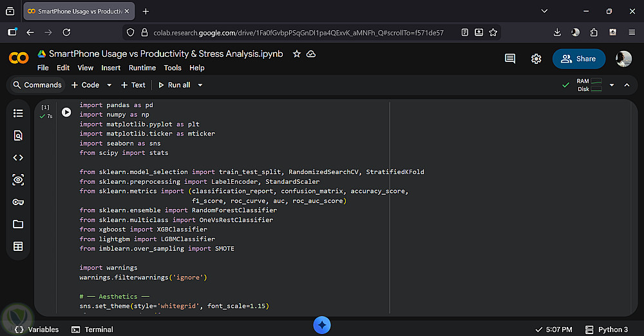Expand the Run all options dropdown
This screenshot has width=644, height=336.
(x=200, y=85)
